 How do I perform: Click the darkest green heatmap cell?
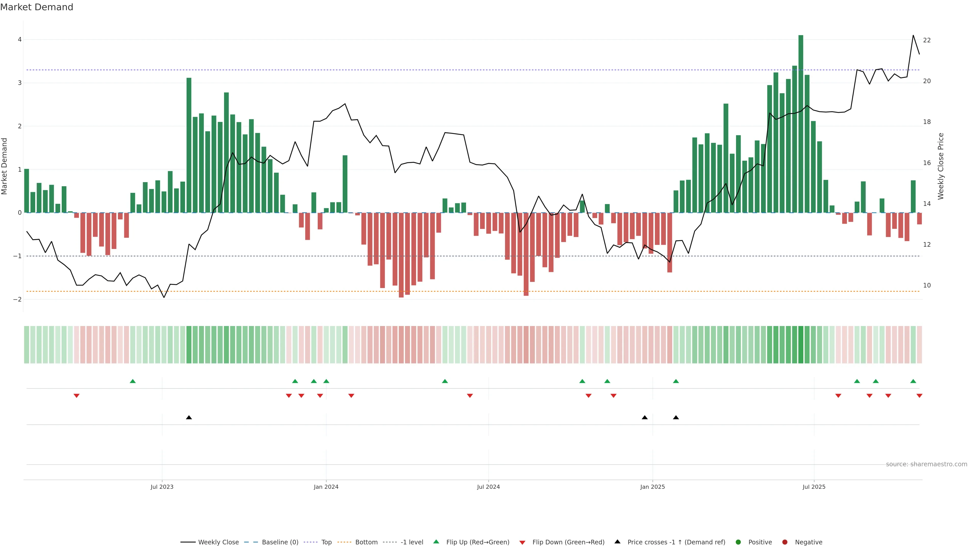[x=801, y=345]
